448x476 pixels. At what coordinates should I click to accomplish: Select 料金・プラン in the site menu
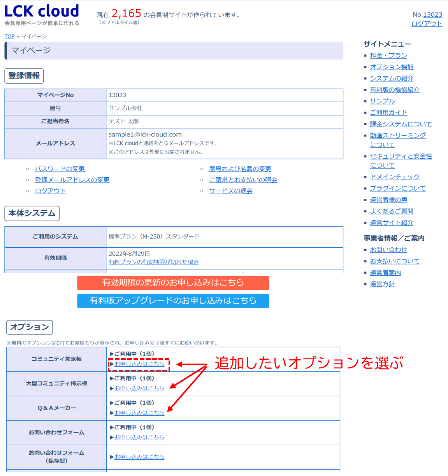click(389, 55)
